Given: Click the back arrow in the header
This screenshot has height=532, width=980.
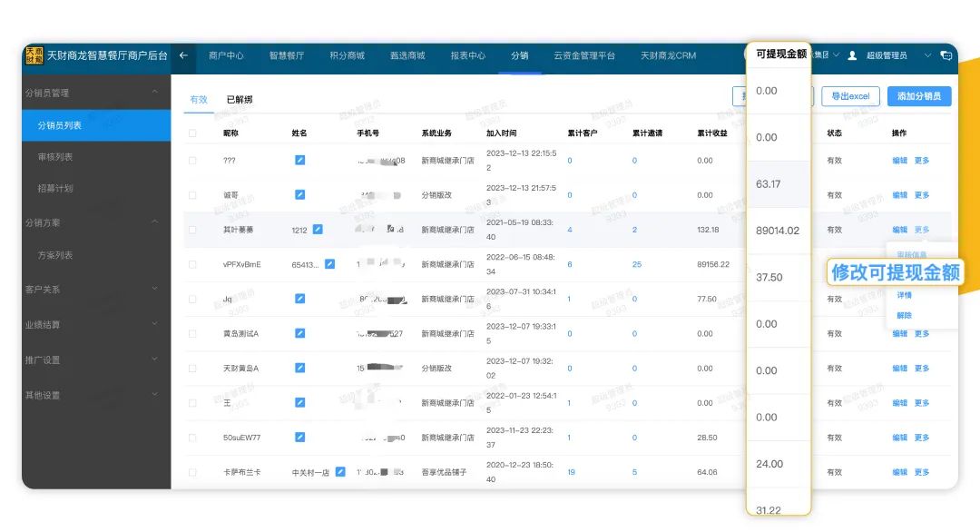Looking at the screenshot, I should [x=183, y=55].
